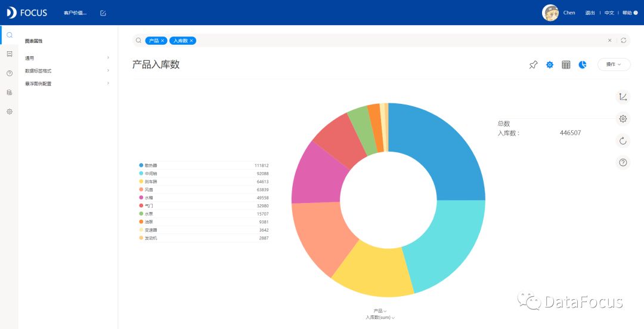Image resolution: width=644 pixels, height=329 pixels.
Task: Toggle the 中间轴 legend entry
Action: 148,174
